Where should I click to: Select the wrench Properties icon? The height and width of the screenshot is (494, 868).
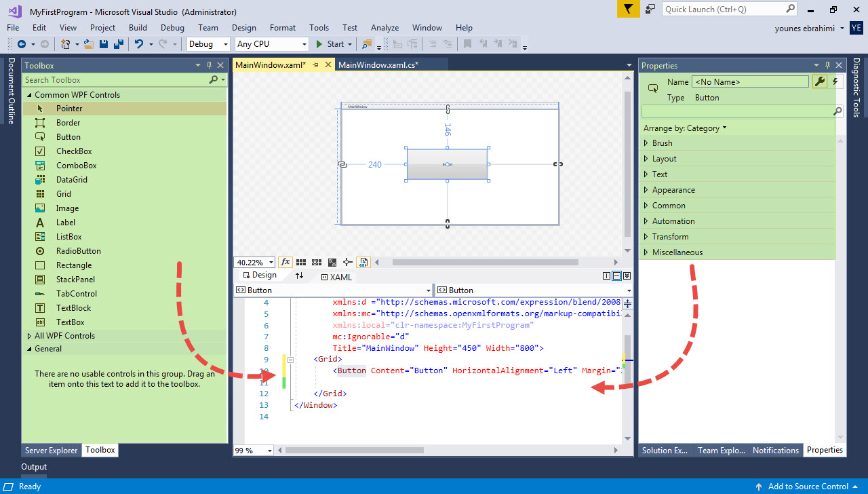coord(819,81)
